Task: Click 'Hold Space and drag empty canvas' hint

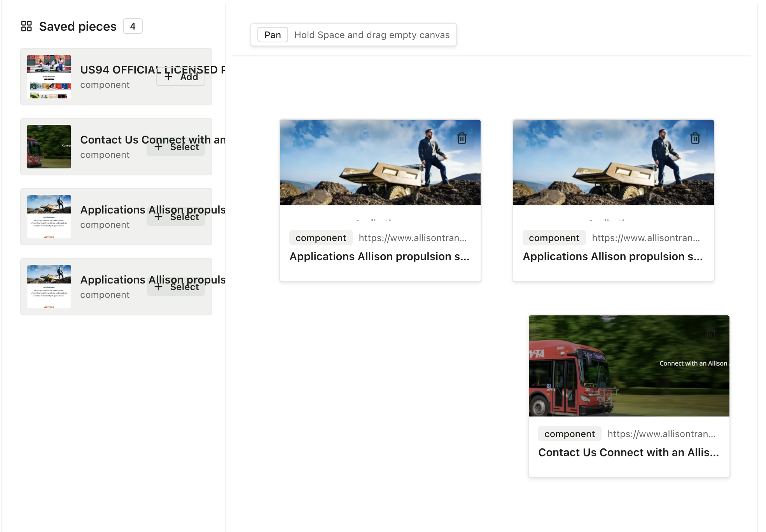Action: click(x=372, y=35)
